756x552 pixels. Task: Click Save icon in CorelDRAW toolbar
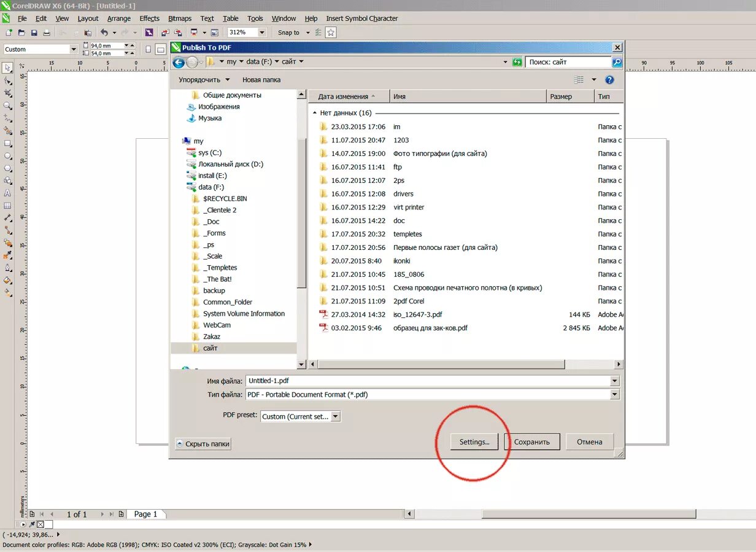pos(34,33)
